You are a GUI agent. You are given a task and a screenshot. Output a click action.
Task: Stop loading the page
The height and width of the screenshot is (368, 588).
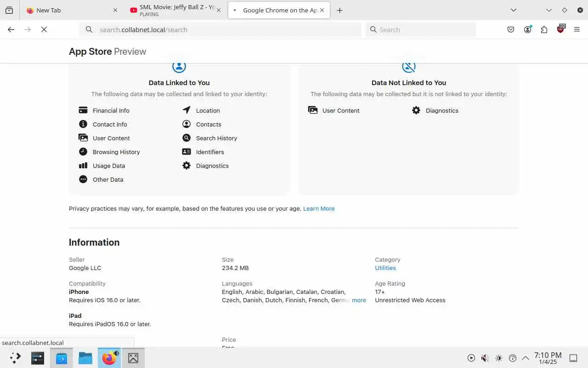tap(44, 29)
